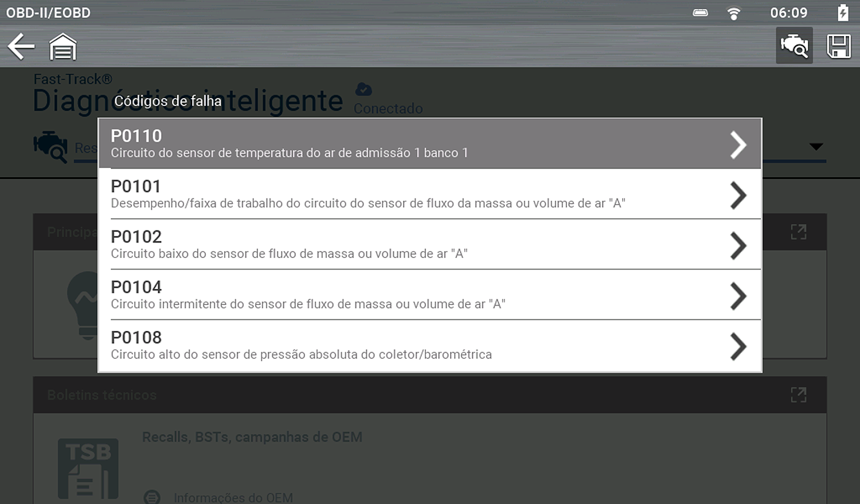860x504 pixels.
Task: Open the engine diagnostic search icon
Action: coord(794,45)
